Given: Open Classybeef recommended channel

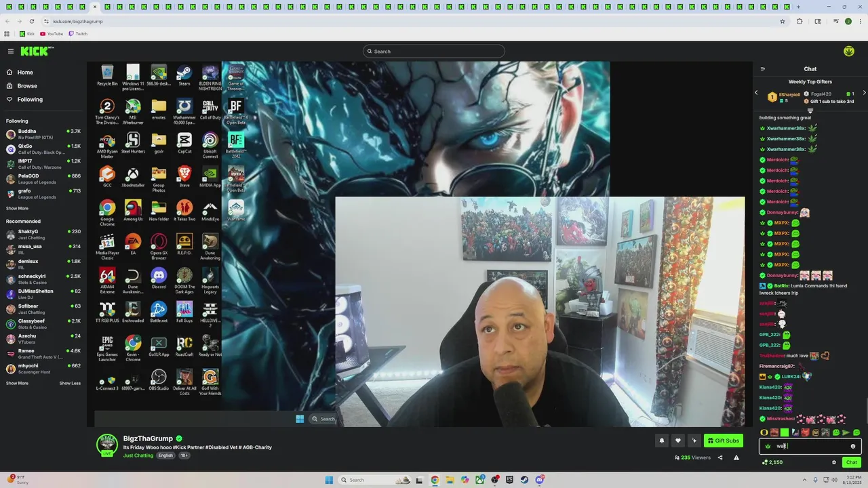Looking at the screenshot, I should point(43,324).
